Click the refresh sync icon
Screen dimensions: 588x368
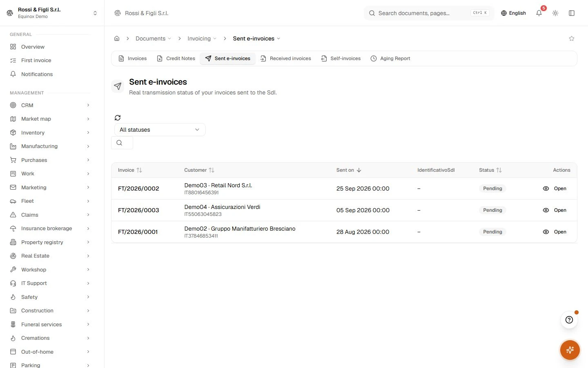(x=118, y=118)
